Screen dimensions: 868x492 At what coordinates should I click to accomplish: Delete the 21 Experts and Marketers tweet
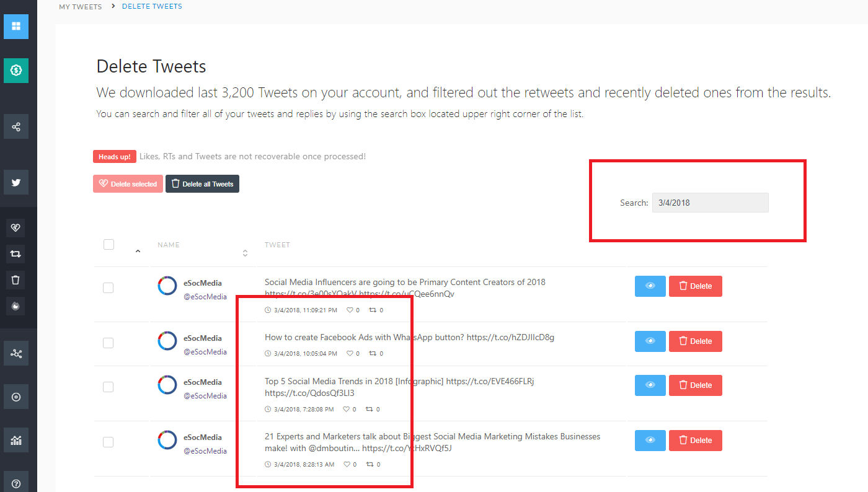[696, 441]
